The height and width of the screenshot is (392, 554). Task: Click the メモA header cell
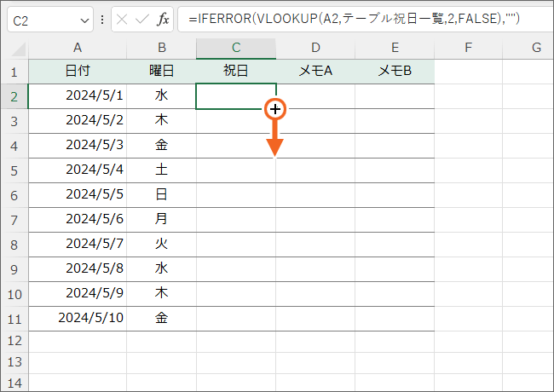click(x=315, y=72)
